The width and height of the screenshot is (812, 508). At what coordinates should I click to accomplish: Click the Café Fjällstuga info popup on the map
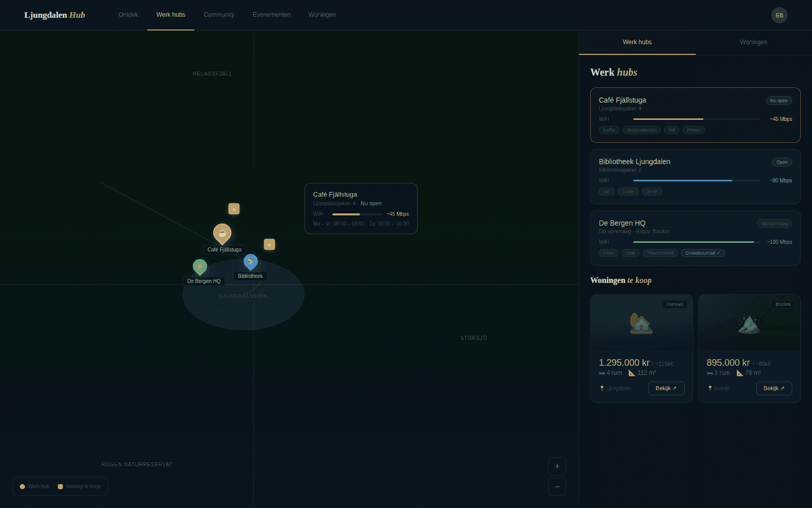tap(361, 208)
